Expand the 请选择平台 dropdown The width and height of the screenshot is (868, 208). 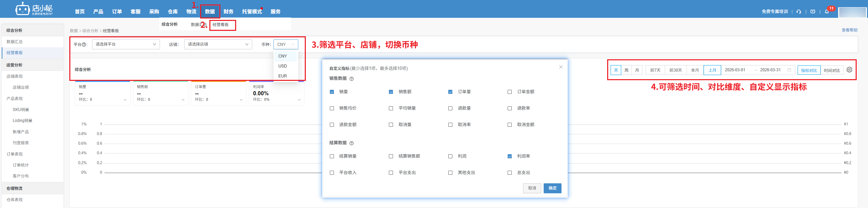[x=126, y=45]
